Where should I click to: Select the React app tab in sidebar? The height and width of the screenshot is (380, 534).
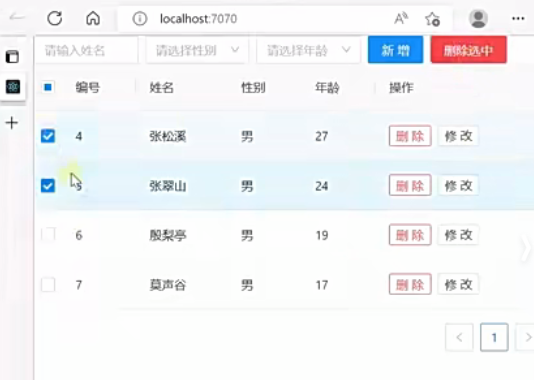pos(13,87)
